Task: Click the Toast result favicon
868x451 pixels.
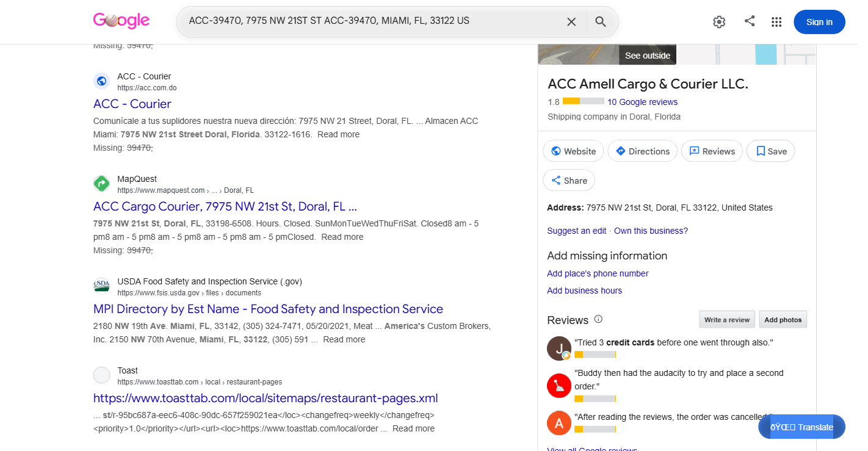Action: pos(101,375)
